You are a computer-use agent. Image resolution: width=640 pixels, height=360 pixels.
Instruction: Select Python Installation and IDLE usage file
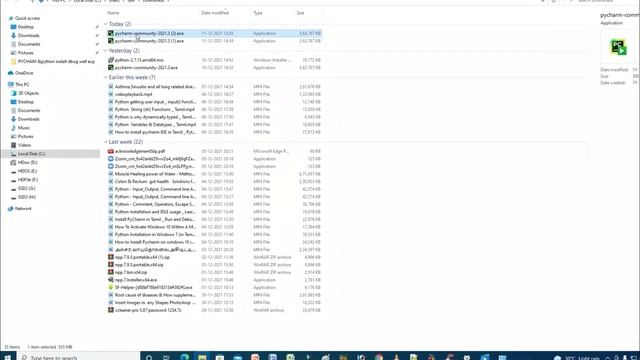[155, 212]
